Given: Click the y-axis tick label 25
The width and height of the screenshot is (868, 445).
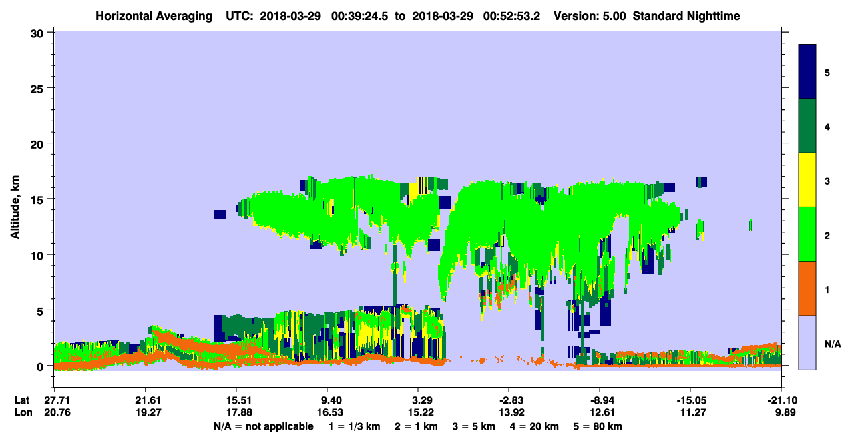Looking at the screenshot, I should pyautogui.click(x=39, y=88).
